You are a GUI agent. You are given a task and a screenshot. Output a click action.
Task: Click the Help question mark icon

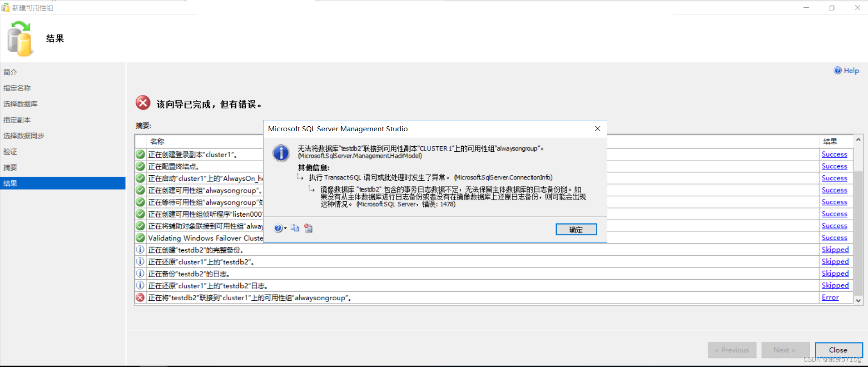tap(838, 70)
